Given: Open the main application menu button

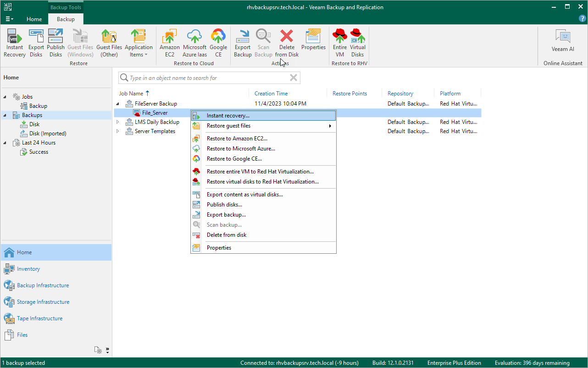Looking at the screenshot, I should pyautogui.click(x=10, y=19).
